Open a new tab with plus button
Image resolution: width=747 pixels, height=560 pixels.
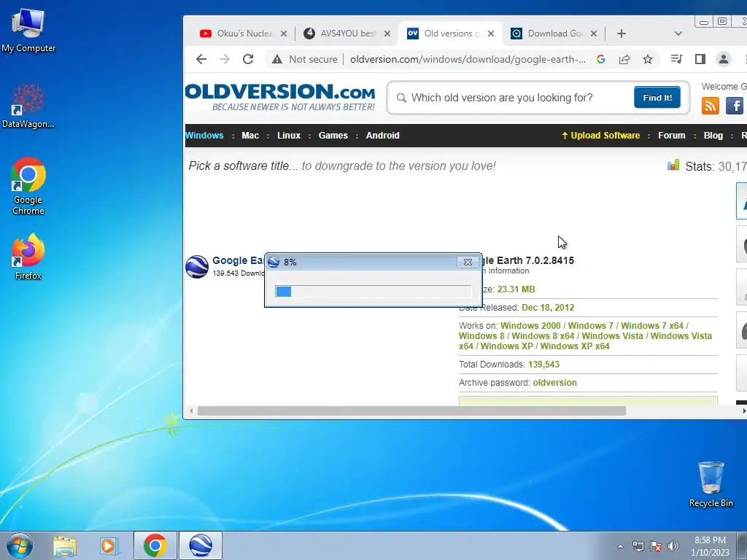pos(622,34)
